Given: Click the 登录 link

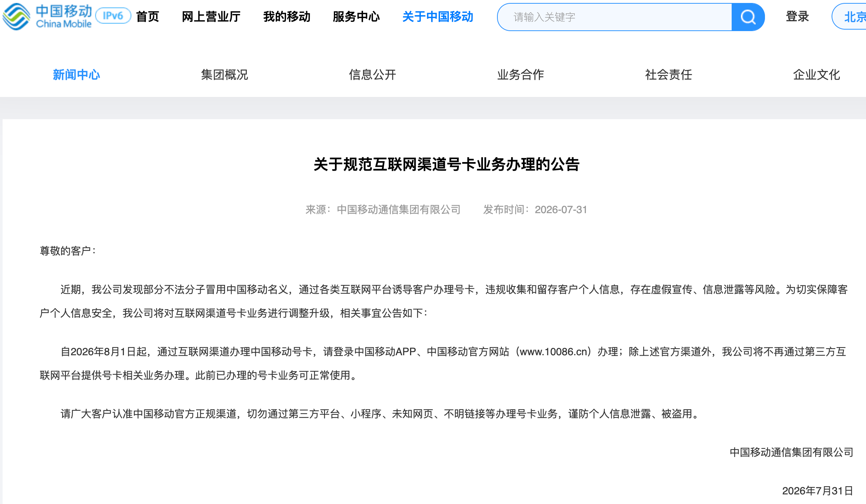Looking at the screenshot, I should point(798,17).
